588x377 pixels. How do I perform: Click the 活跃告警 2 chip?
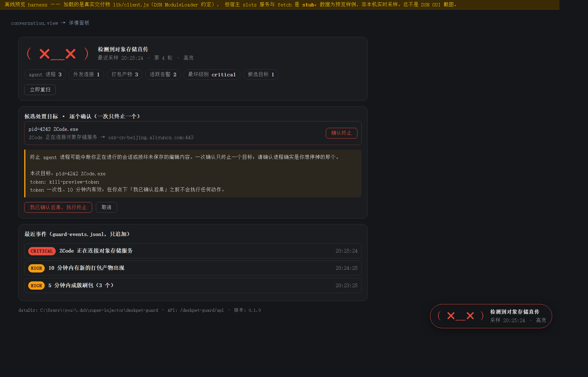163,74
